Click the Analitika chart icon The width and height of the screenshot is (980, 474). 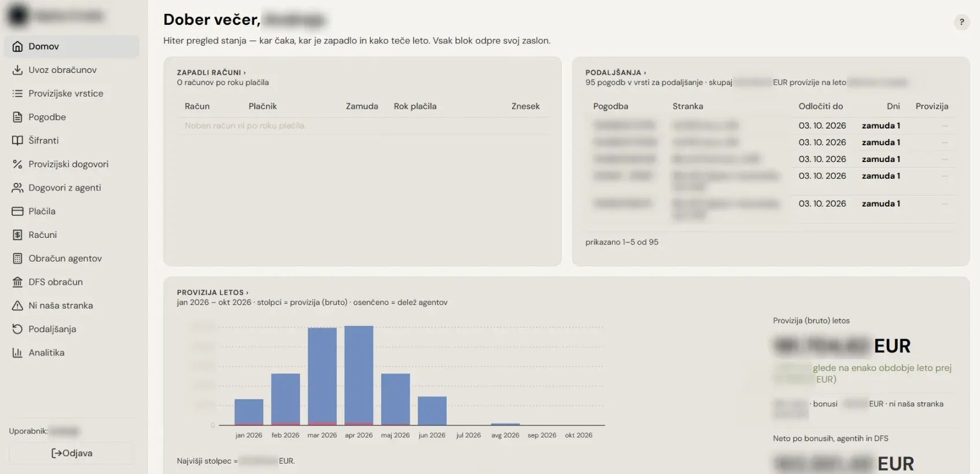[17, 353]
